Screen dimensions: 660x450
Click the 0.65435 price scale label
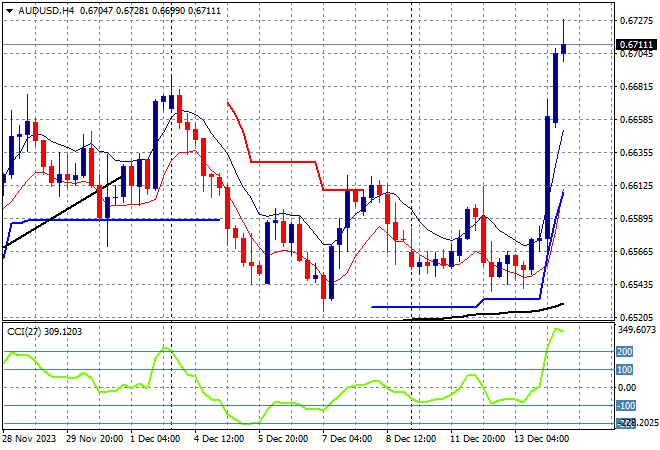click(637, 285)
